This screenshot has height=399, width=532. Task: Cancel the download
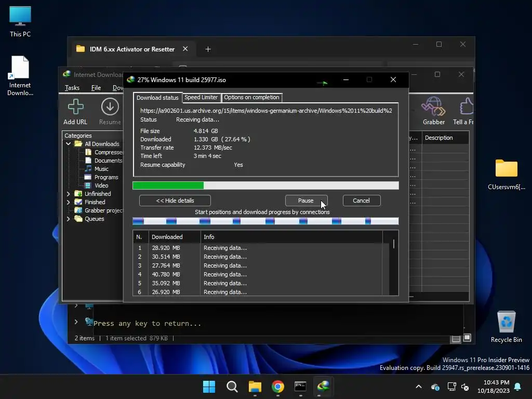[362, 201]
